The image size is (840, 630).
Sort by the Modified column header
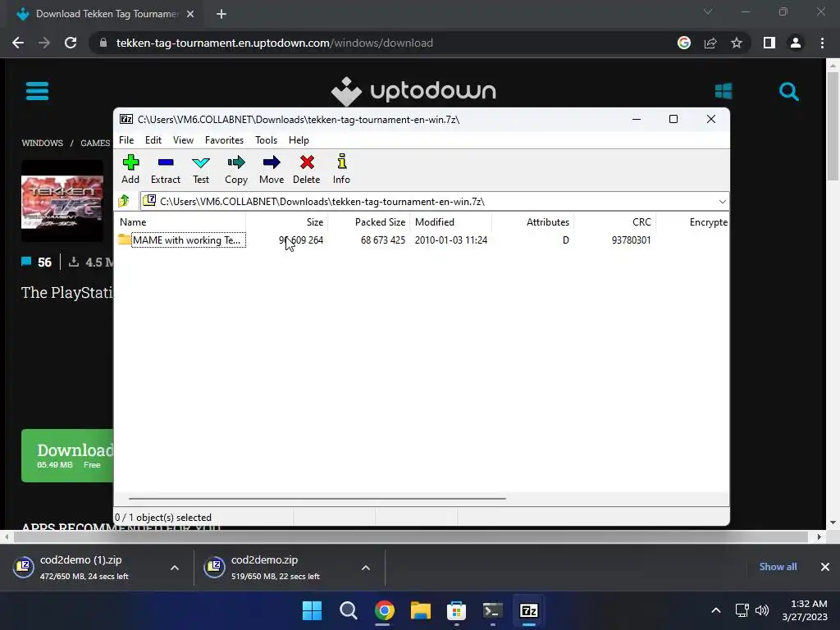click(x=435, y=222)
